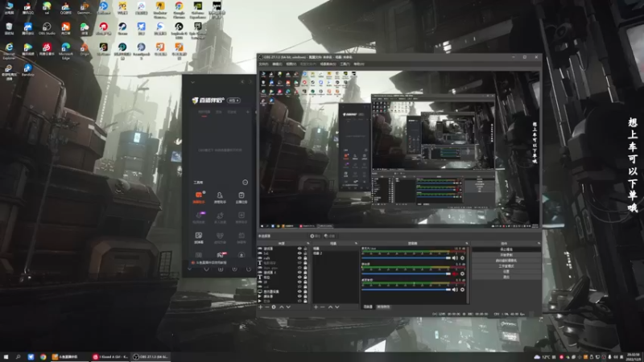Collapse companion panel with top-left chevron

(192, 82)
